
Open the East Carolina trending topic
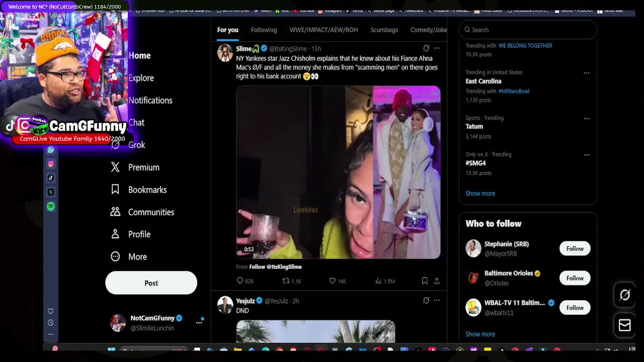(484, 81)
